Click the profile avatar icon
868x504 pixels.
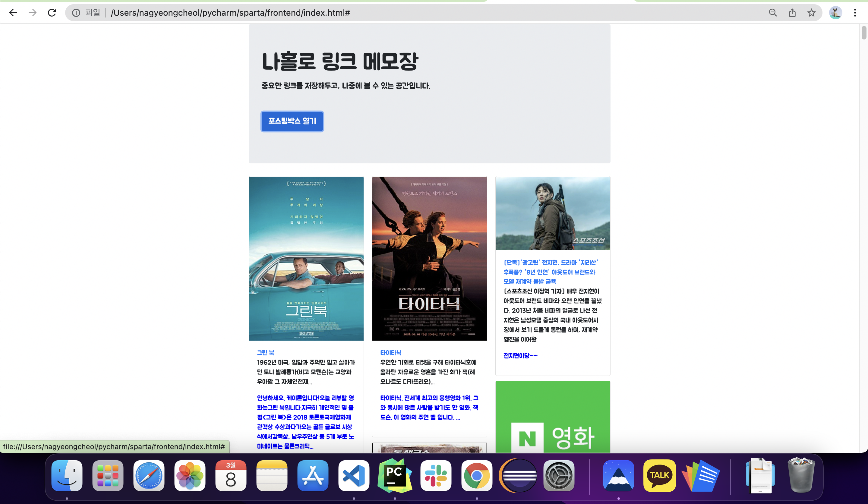point(835,13)
